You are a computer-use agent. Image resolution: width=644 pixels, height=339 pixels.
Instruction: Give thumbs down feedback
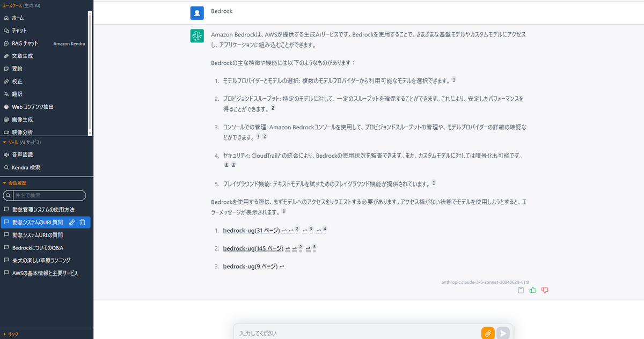click(x=545, y=290)
